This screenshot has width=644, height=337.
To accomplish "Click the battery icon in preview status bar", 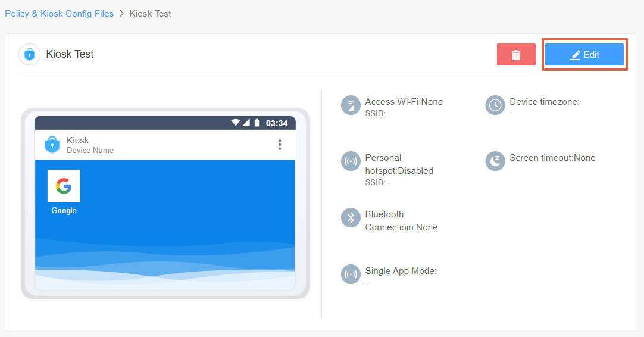I will tap(257, 123).
